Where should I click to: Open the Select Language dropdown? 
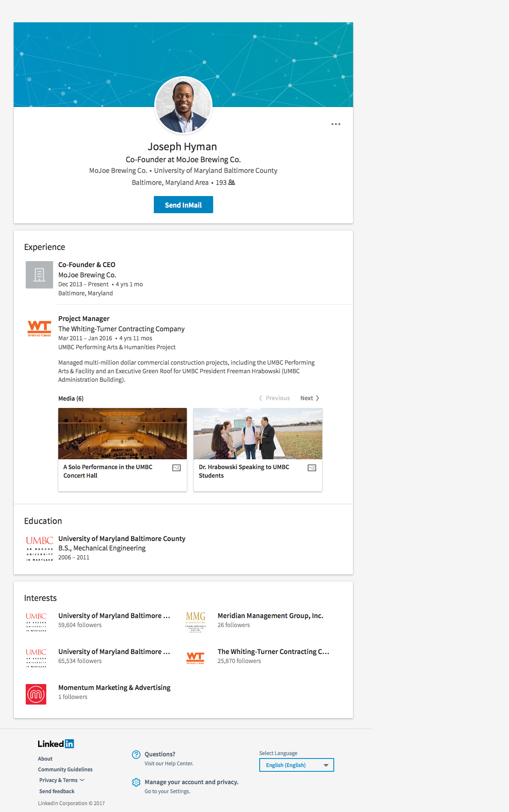[x=296, y=765]
